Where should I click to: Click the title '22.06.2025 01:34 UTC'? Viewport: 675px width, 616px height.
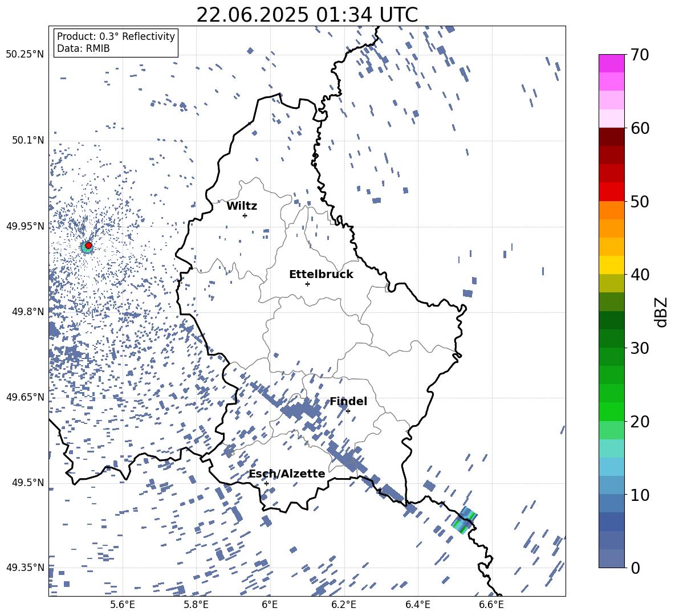[x=307, y=15]
